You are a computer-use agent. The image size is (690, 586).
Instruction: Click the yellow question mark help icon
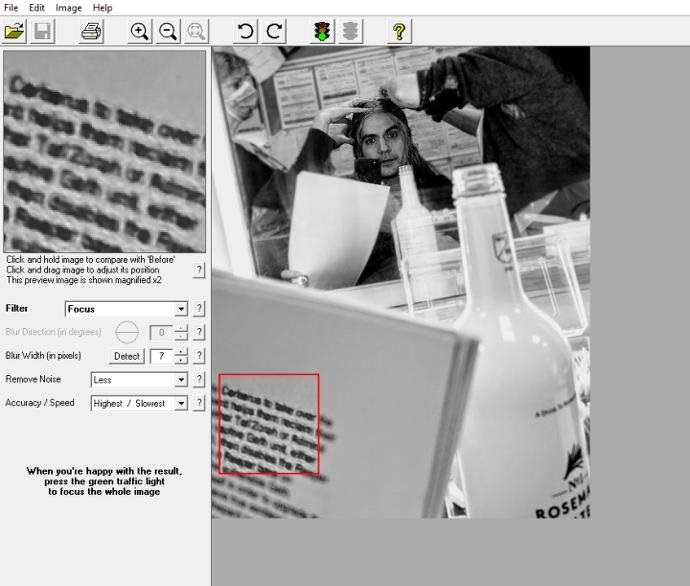[x=398, y=31]
